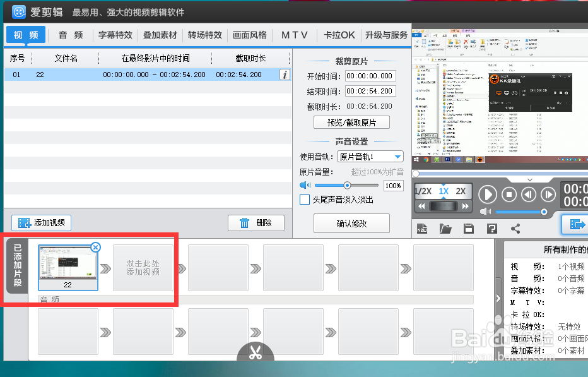
Task: Click the small chevron below the progress bar
Action: 530,180
